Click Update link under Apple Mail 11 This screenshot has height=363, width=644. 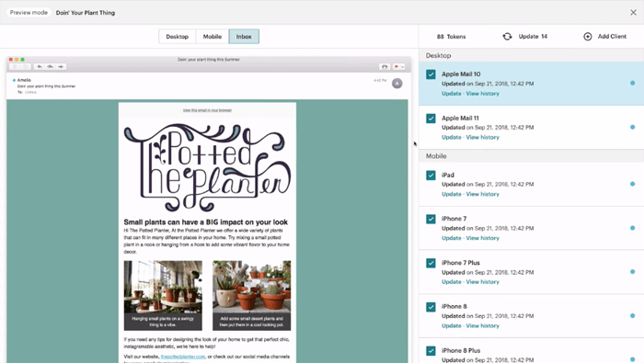[x=452, y=138]
